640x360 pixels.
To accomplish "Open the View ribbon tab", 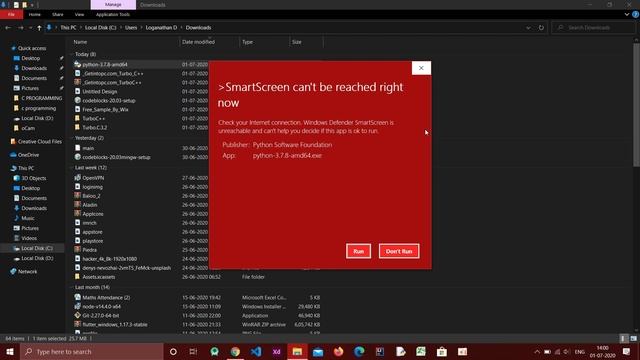I will [x=79, y=14].
